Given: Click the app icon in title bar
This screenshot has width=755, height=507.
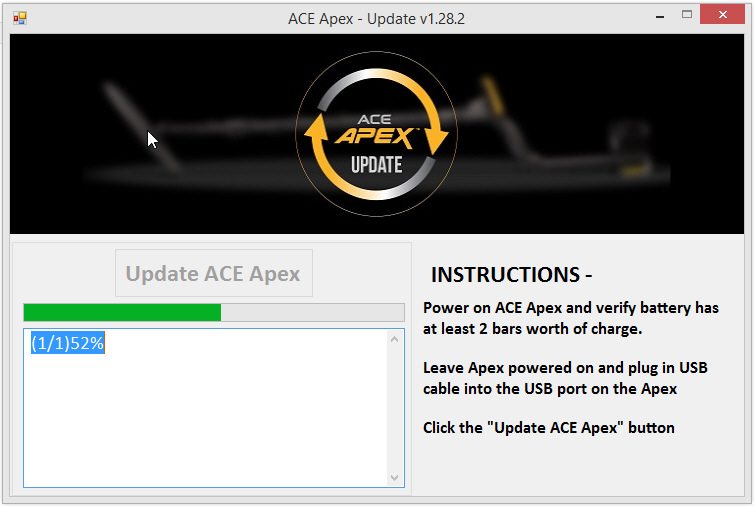Looking at the screenshot, I should [x=20, y=18].
